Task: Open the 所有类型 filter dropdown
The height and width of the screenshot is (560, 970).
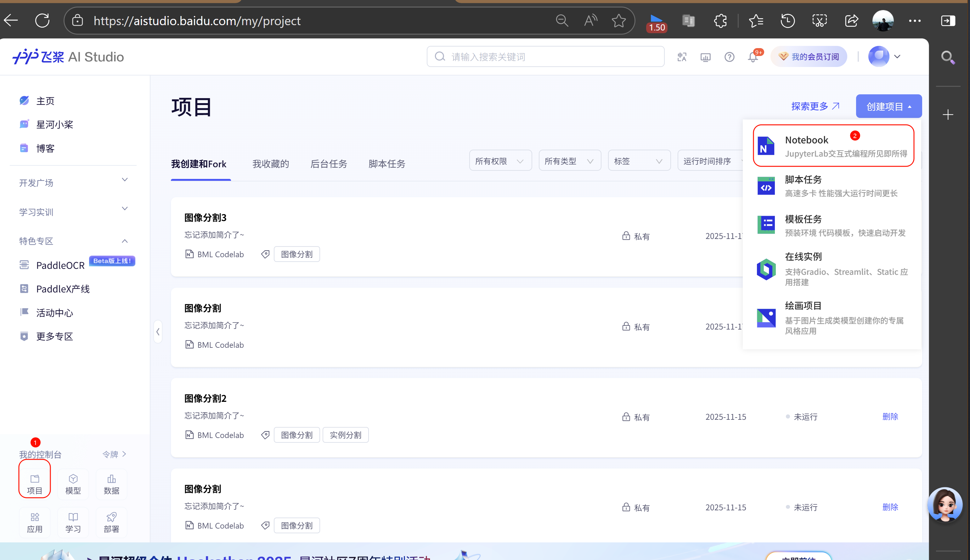Action: [x=569, y=161]
